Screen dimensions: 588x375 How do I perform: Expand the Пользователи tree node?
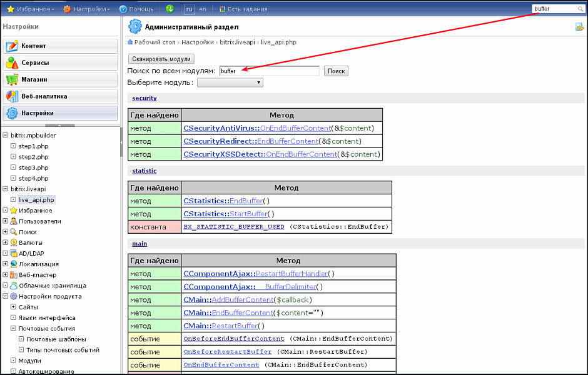[x=6, y=221]
